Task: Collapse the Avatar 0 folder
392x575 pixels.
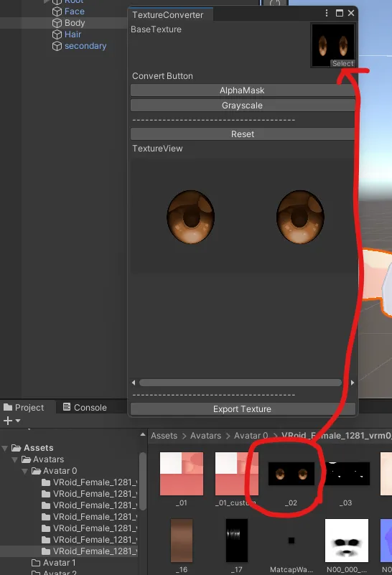Action: click(24, 471)
